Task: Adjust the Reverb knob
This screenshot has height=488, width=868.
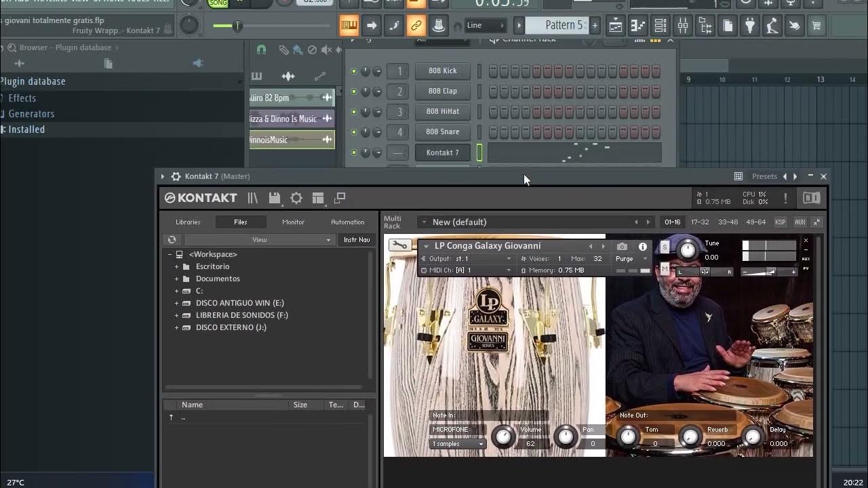Action: coord(690,437)
